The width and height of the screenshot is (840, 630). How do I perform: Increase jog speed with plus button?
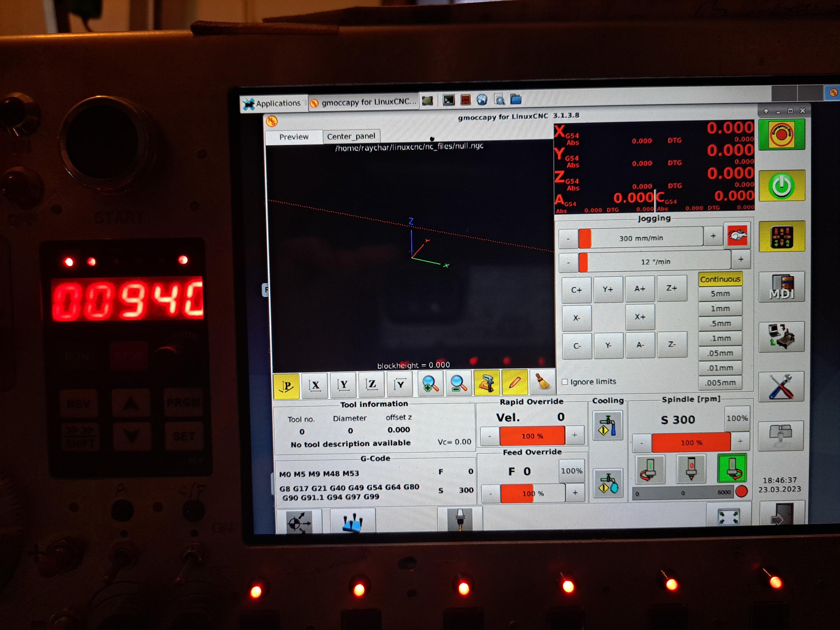coord(713,236)
